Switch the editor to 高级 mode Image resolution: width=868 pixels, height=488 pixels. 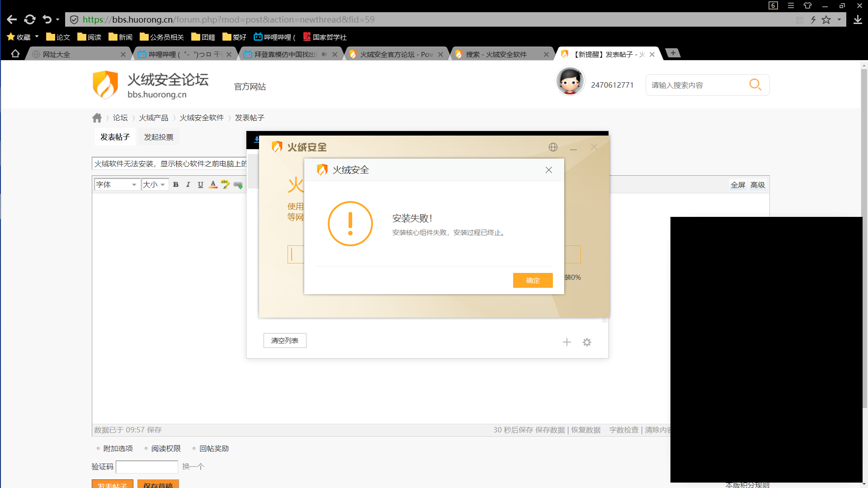coord(758,185)
